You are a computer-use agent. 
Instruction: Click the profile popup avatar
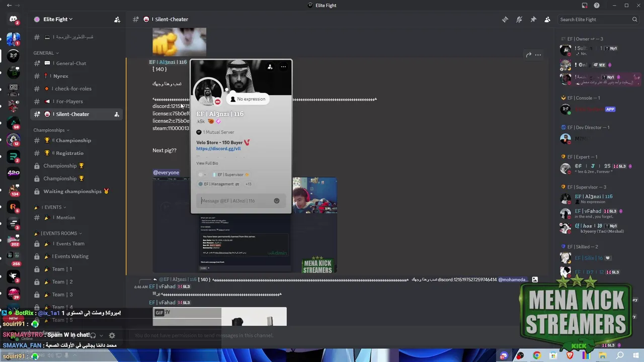pos(208,92)
